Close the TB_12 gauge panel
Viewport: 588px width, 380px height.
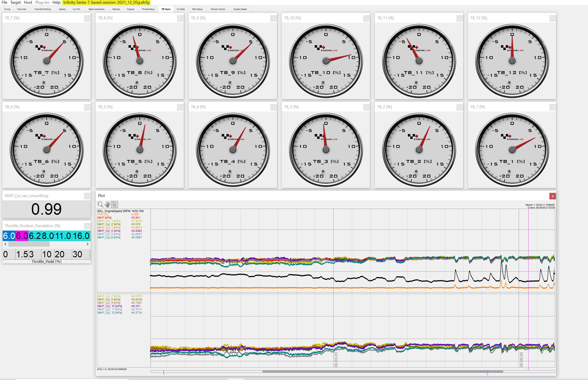point(552,18)
